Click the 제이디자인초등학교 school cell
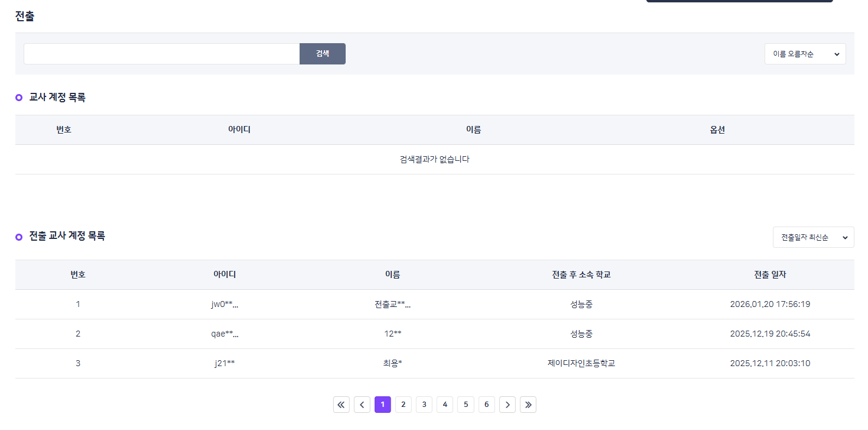This screenshot has height=430, width=868. pos(581,363)
